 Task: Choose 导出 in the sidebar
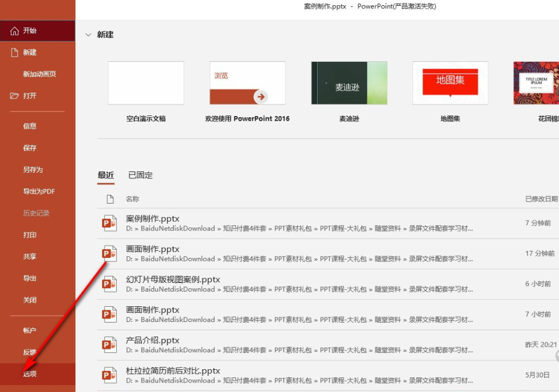point(37,278)
